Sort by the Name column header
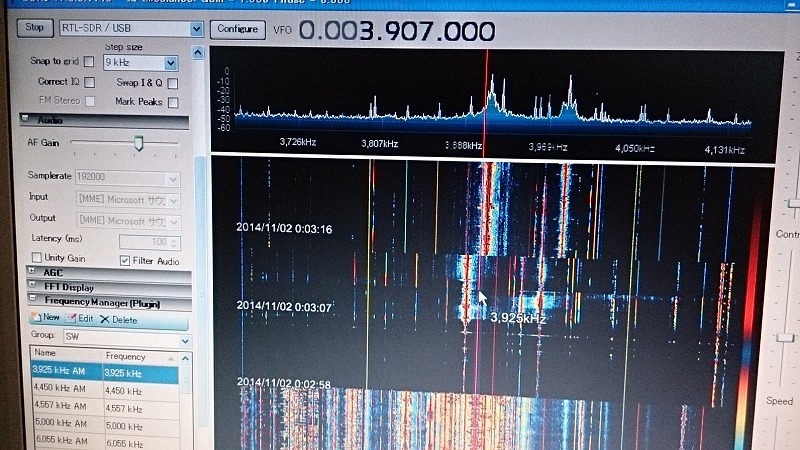Viewport: 800px width, 450px height. pyautogui.click(x=66, y=353)
